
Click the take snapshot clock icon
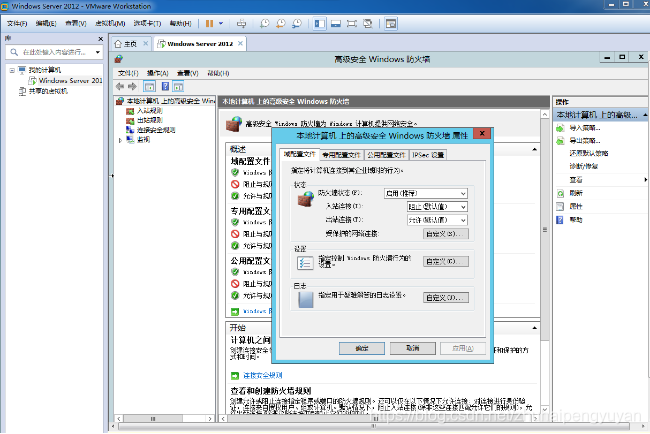pos(264,24)
